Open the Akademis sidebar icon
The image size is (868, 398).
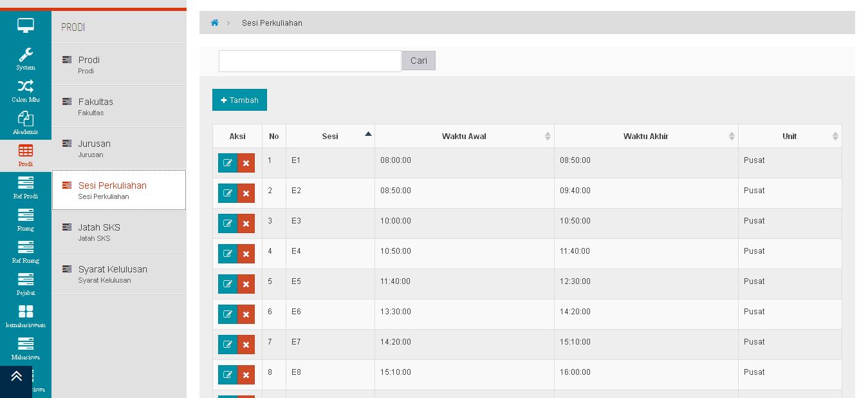coord(26,120)
